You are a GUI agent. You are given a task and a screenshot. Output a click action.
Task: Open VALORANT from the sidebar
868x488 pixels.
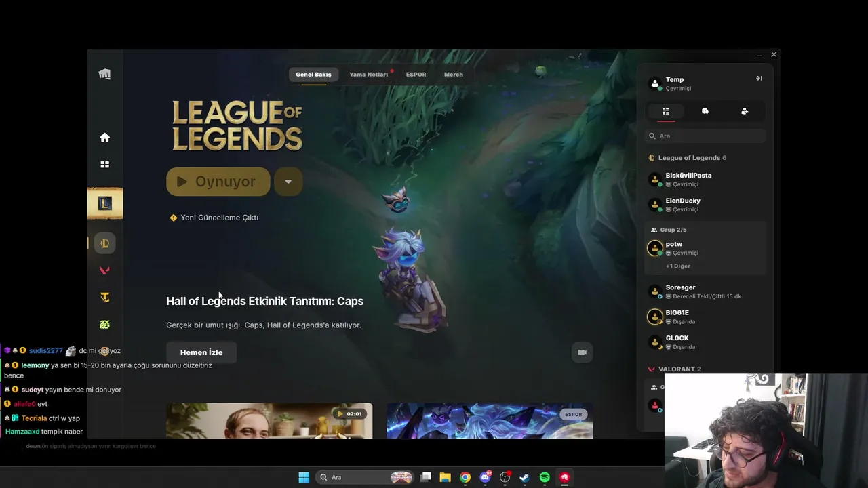click(104, 270)
